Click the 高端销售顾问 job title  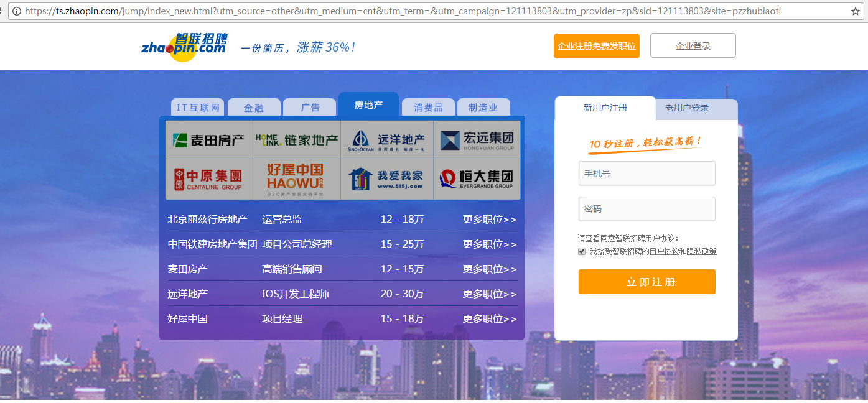click(x=292, y=269)
